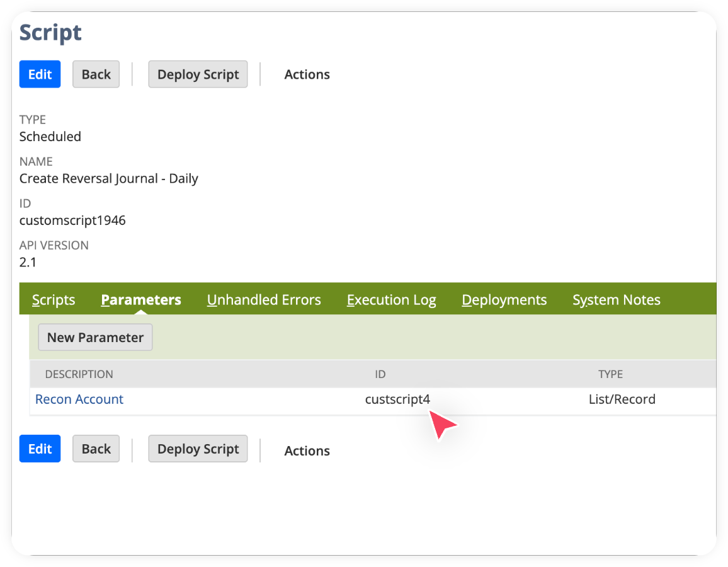This screenshot has width=728, height=567.
Task: Click the Edit button at the top
Action: point(40,74)
